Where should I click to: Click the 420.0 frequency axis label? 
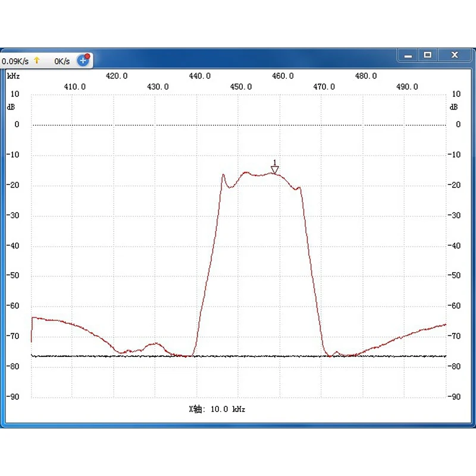click(117, 76)
